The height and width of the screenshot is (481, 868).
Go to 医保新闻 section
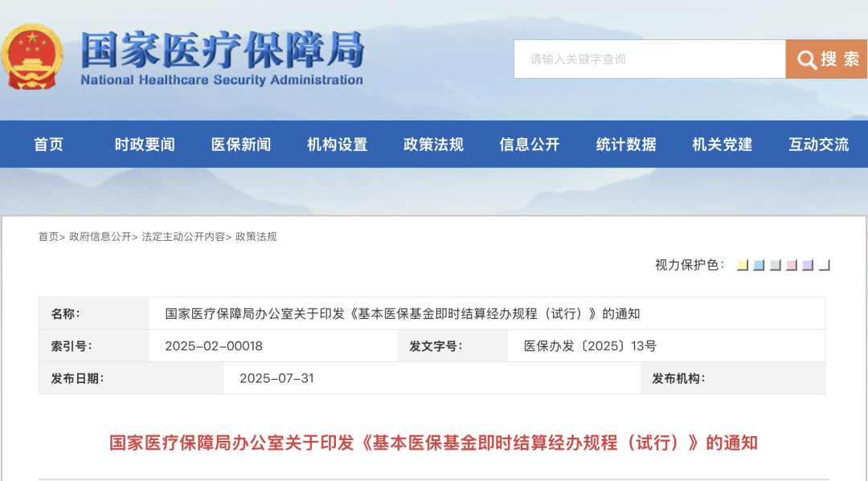(241, 145)
